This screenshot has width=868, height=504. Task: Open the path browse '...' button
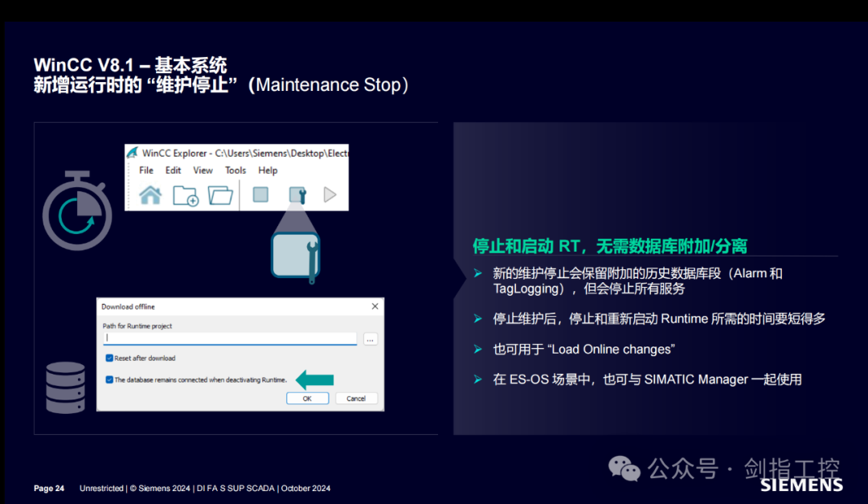coord(371,338)
